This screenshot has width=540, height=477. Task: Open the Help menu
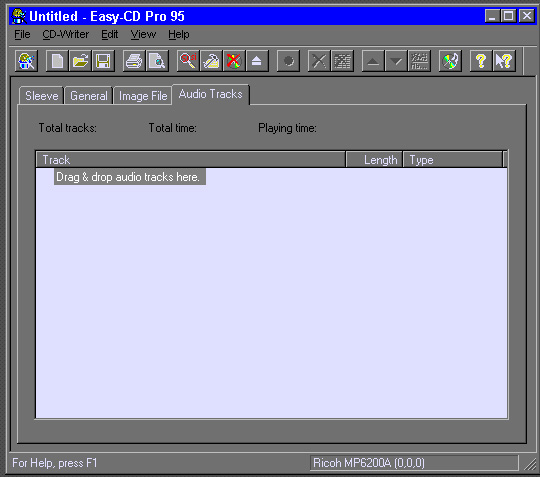click(x=179, y=34)
